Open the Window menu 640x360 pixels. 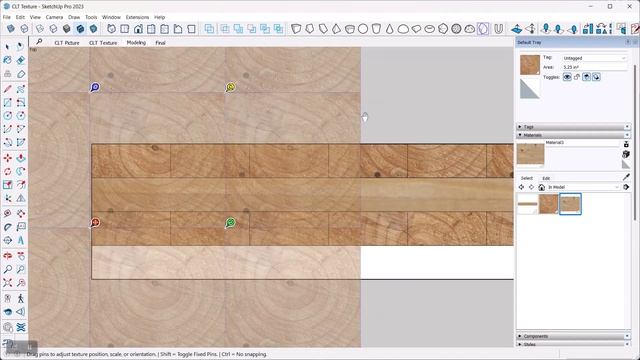111,17
